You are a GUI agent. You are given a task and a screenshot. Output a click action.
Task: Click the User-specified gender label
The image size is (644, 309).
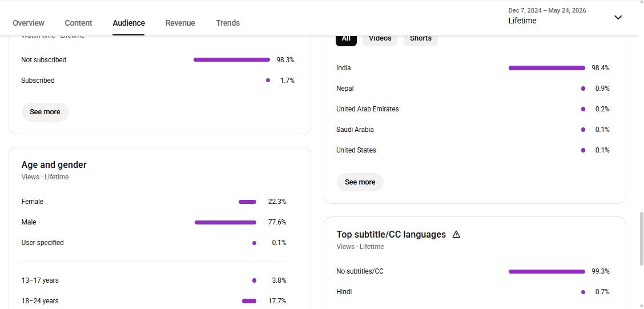click(42, 243)
